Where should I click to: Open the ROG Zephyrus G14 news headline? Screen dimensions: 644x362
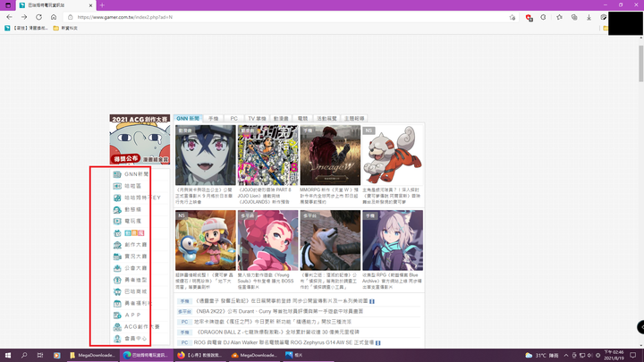(284, 342)
